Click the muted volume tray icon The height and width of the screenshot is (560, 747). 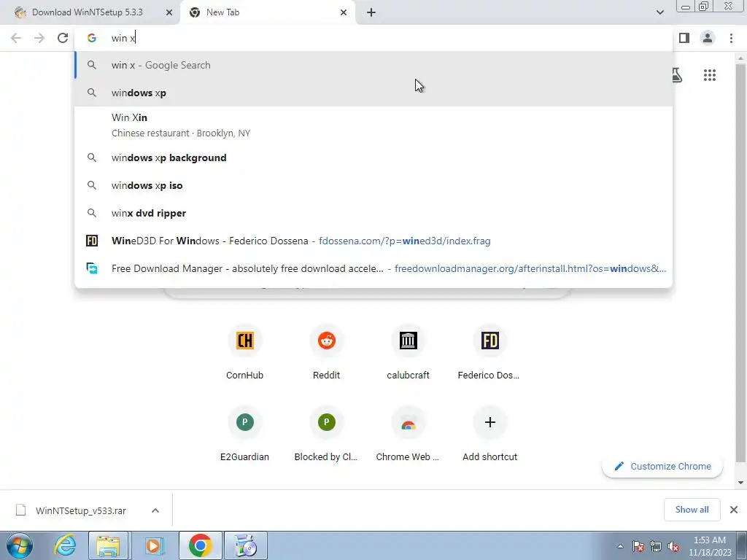coord(673,546)
